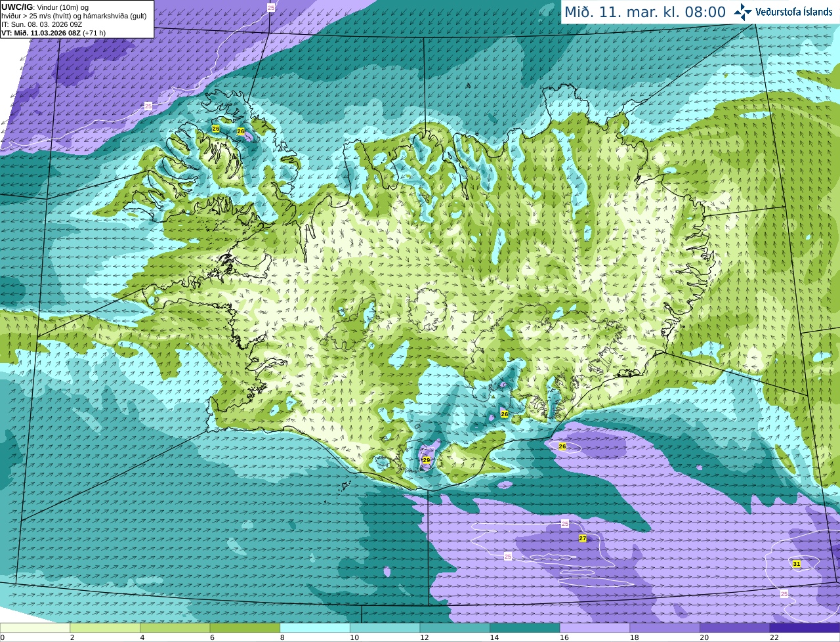Click the scale label 2
Viewport: 840px width, 642px height.
tap(72, 637)
